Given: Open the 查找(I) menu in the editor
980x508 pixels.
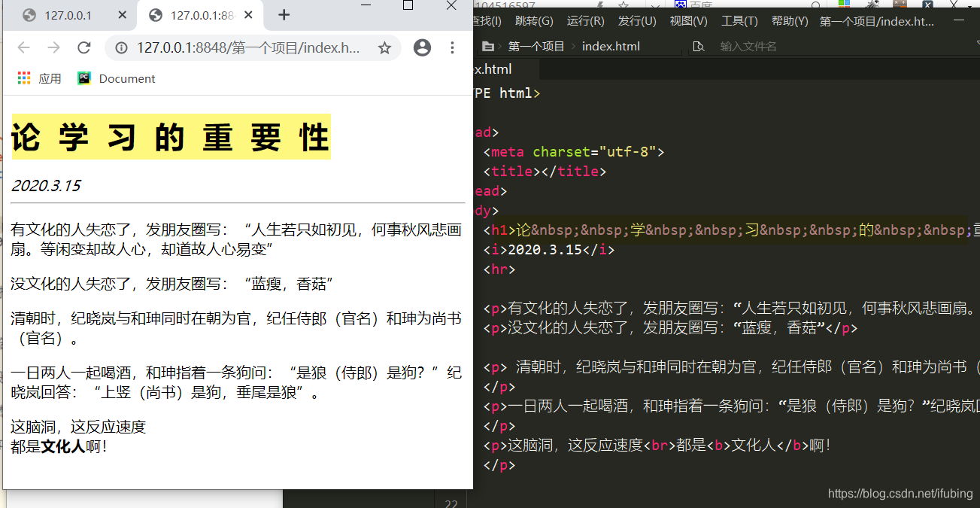Looking at the screenshot, I should click(x=487, y=21).
